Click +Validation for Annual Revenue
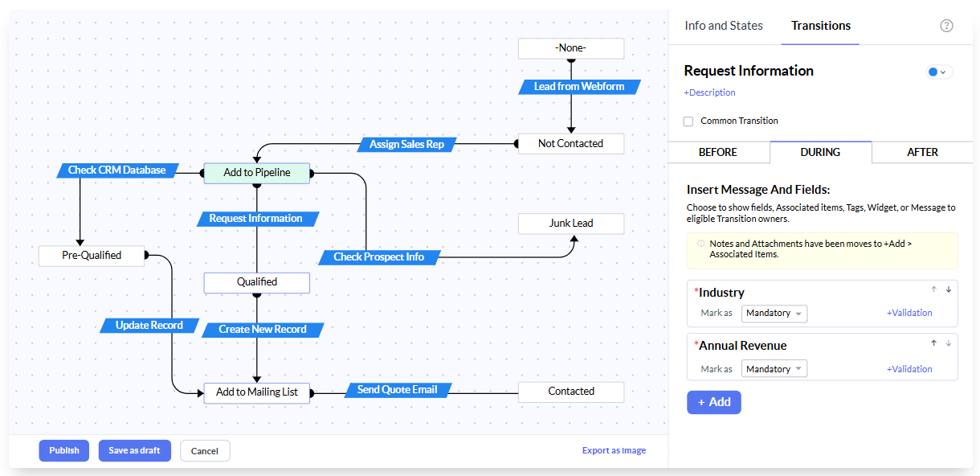The height and width of the screenshot is (476, 980). click(909, 369)
